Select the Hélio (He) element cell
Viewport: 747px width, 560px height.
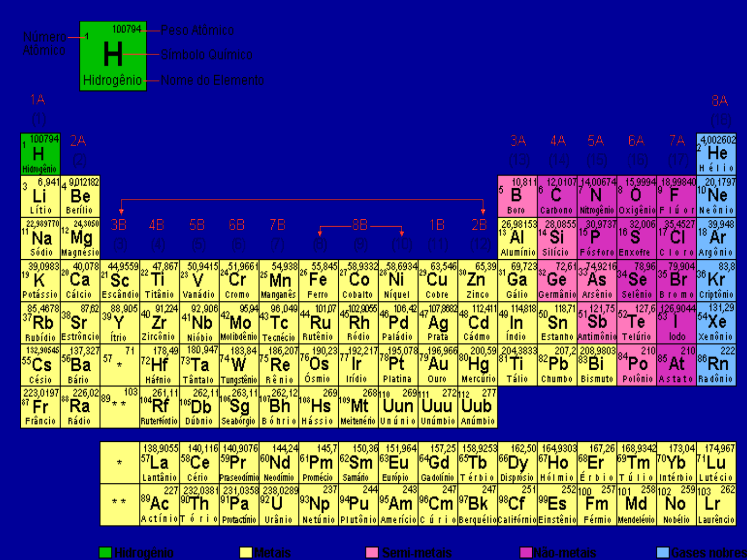click(x=716, y=154)
